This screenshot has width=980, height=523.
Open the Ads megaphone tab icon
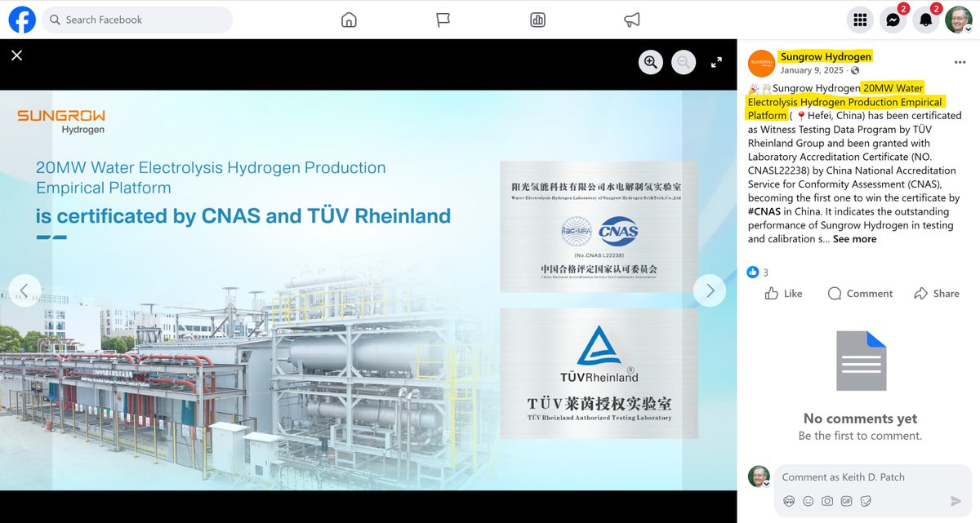pyautogui.click(x=632, y=20)
